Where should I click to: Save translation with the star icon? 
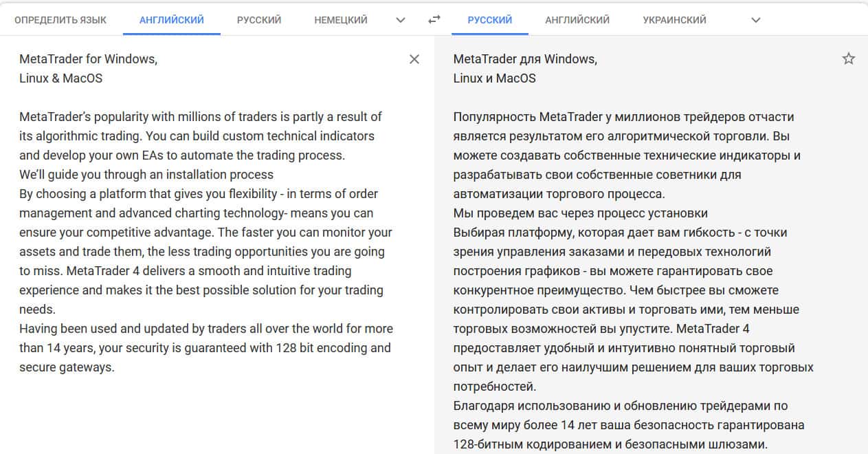[849, 58]
